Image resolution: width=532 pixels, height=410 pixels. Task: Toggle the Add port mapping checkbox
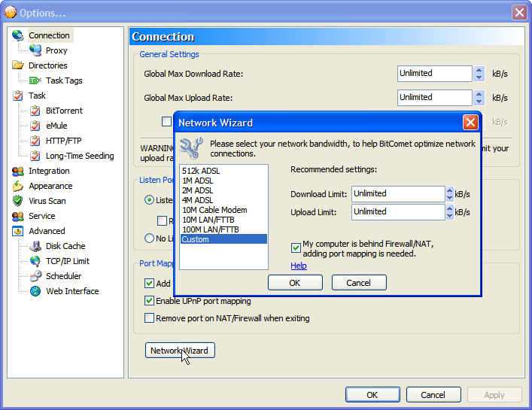click(x=149, y=283)
